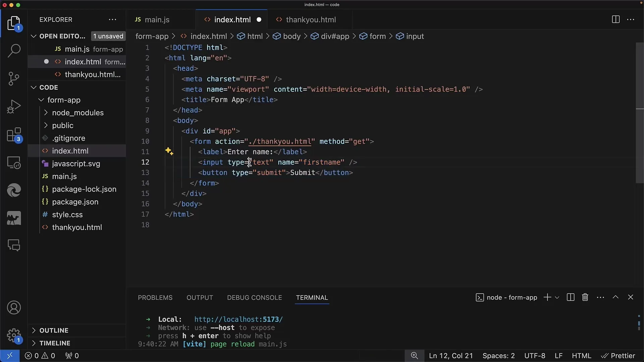The image size is (644, 362).
Task: Open package-lock.json in the file tree
Action: coord(77,189)
